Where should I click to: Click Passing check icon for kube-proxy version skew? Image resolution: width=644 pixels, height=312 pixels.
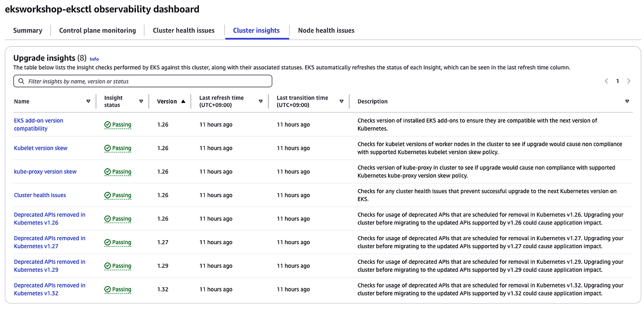click(108, 172)
